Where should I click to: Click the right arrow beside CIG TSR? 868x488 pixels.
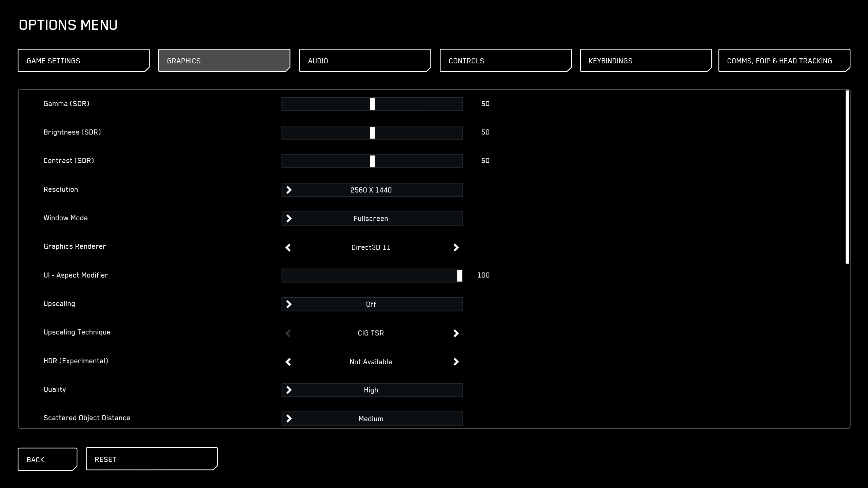click(456, 333)
